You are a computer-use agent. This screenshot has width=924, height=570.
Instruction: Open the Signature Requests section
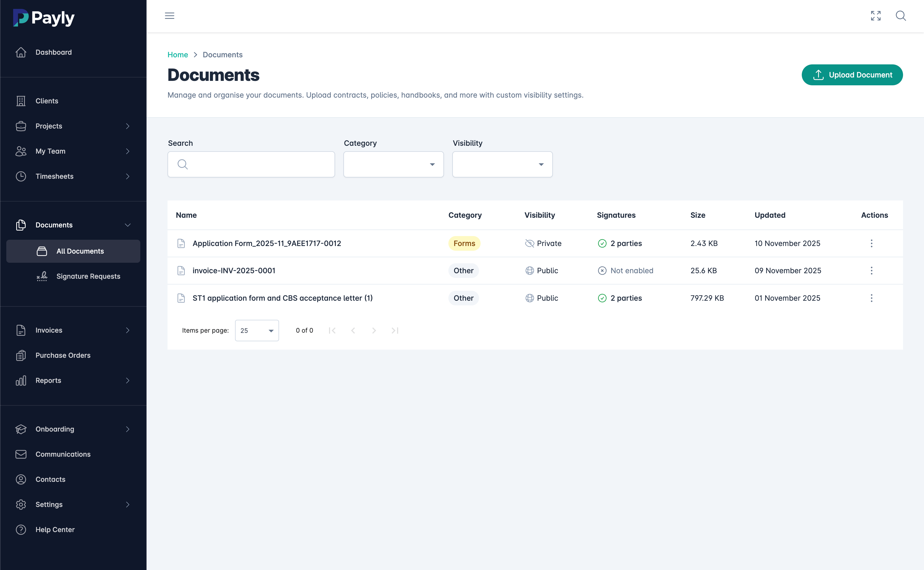tap(88, 276)
